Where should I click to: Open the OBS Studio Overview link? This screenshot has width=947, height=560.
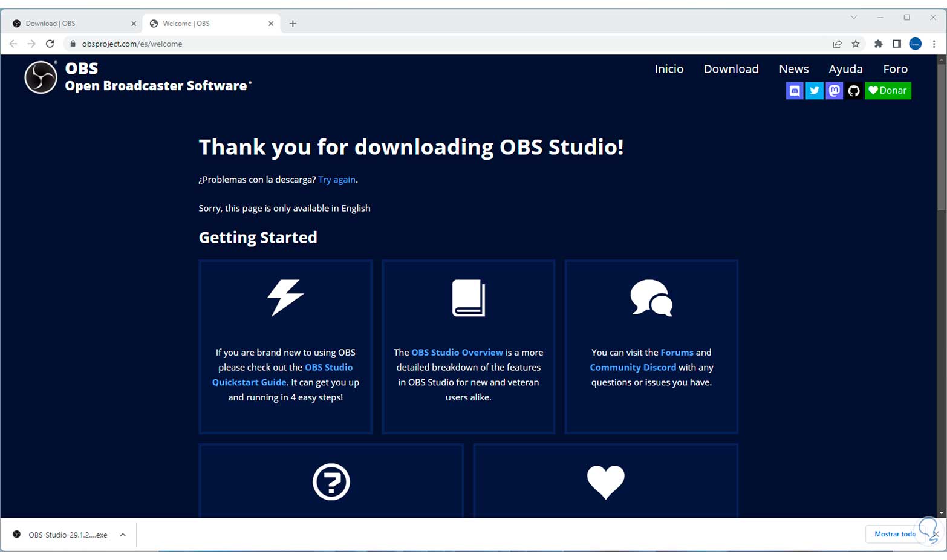(x=457, y=353)
